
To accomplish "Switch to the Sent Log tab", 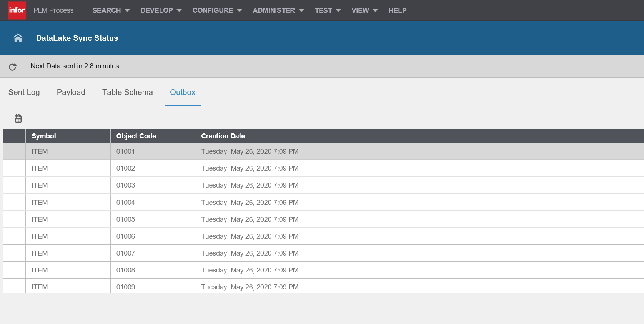I will coord(24,92).
